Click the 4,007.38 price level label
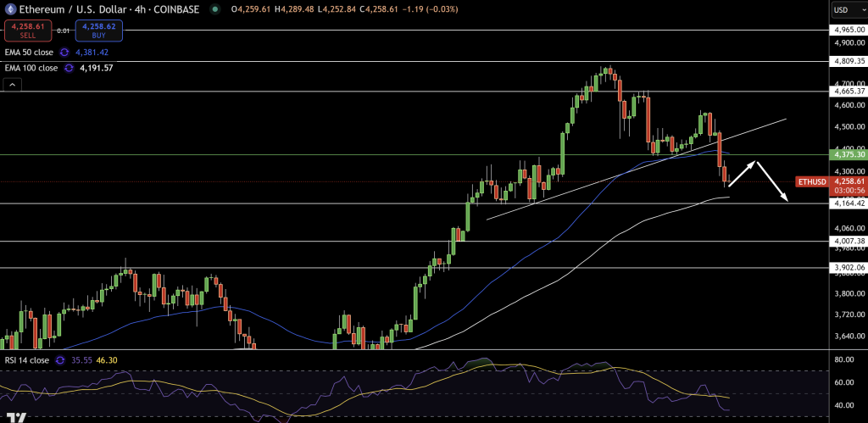The height and width of the screenshot is (423, 868). [849, 241]
